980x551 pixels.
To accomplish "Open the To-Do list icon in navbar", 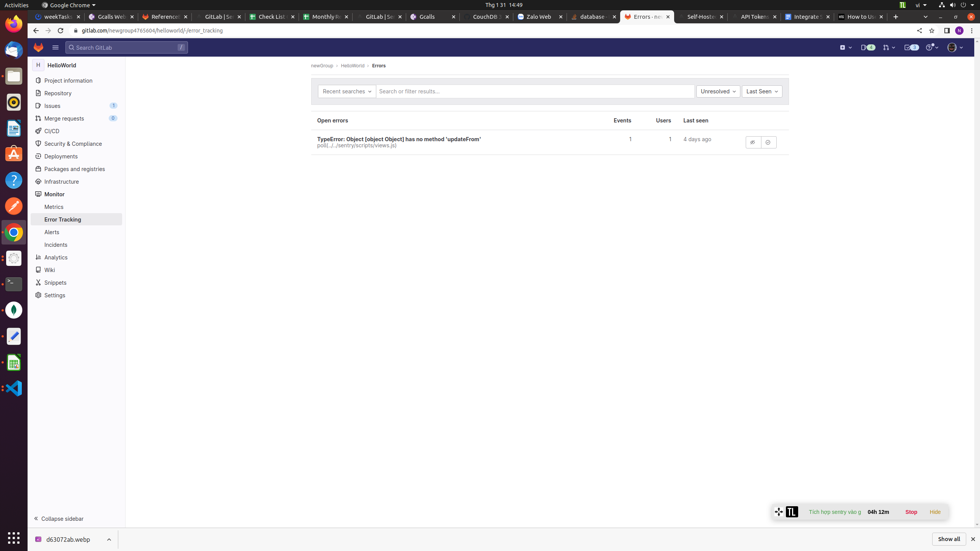I will point(911,47).
